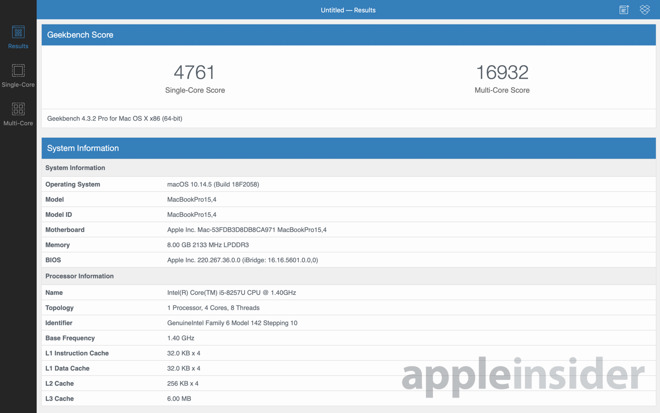
Task: Open the Results sidebar view
Action: coord(18,37)
